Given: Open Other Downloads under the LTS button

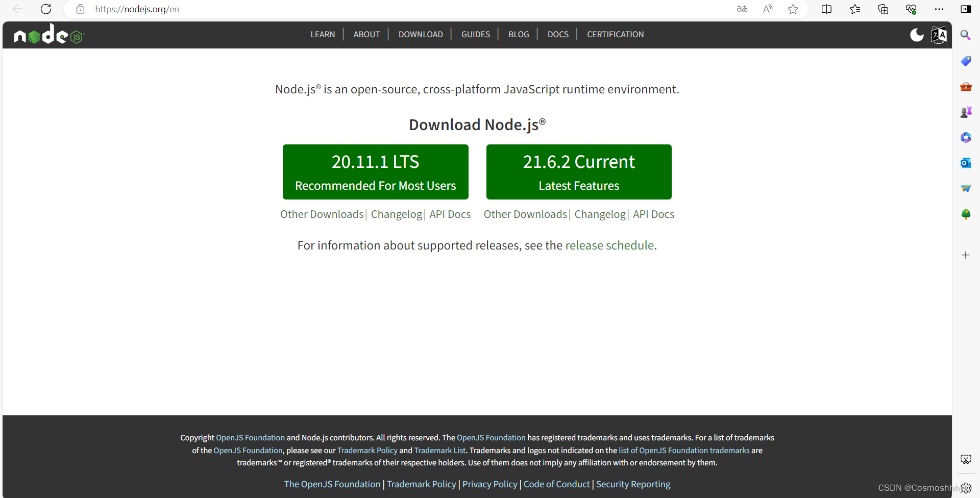Looking at the screenshot, I should tap(322, 214).
